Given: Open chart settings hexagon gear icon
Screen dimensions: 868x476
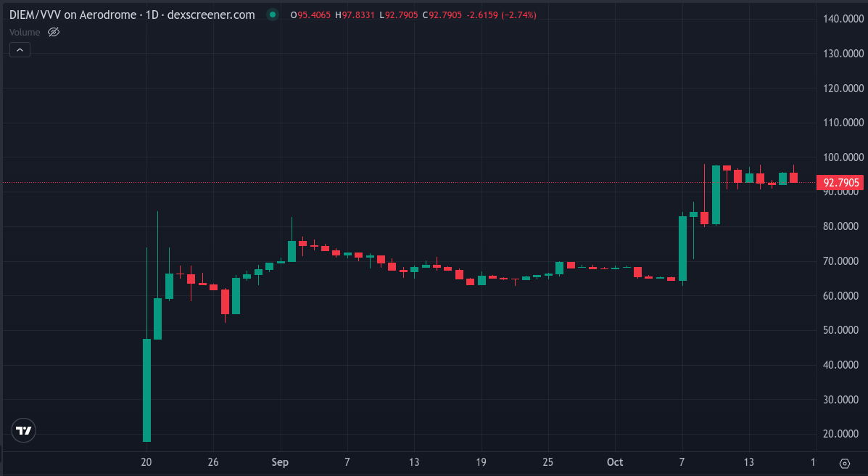Looking at the screenshot, I should click(x=844, y=463).
